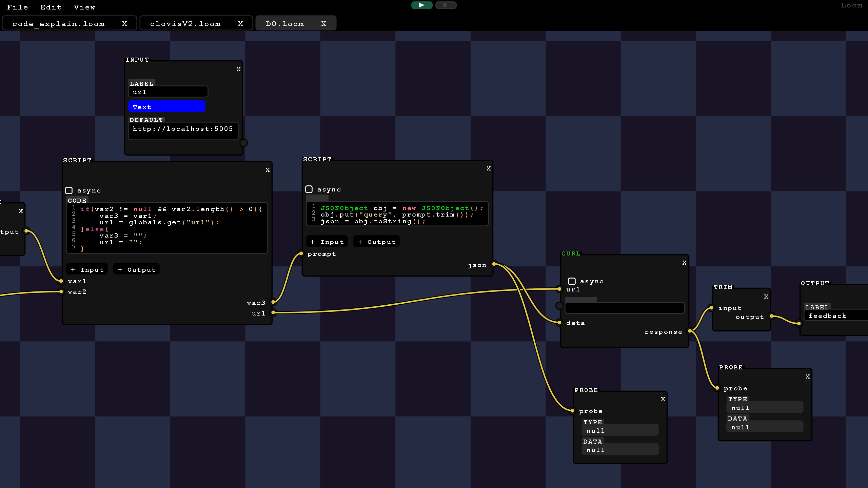Viewport: 868px width, 488px height.
Task: Click the prompt input port on the second SCRIPT node
Action: click(x=301, y=253)
